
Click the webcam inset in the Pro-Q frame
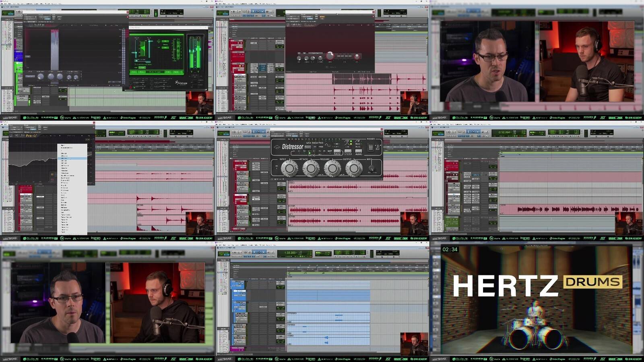[199, 223]
